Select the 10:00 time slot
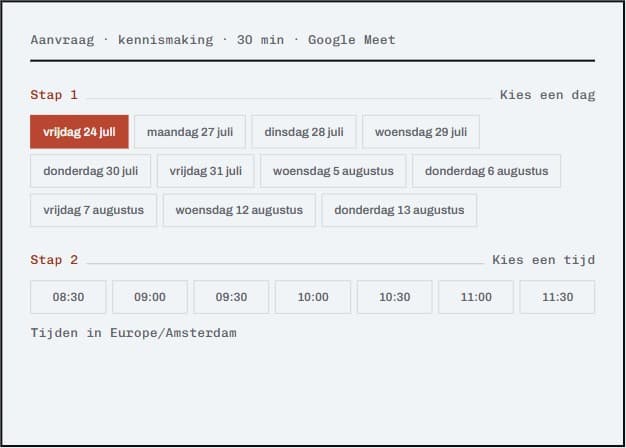626x448 pixels. (313, 297)
